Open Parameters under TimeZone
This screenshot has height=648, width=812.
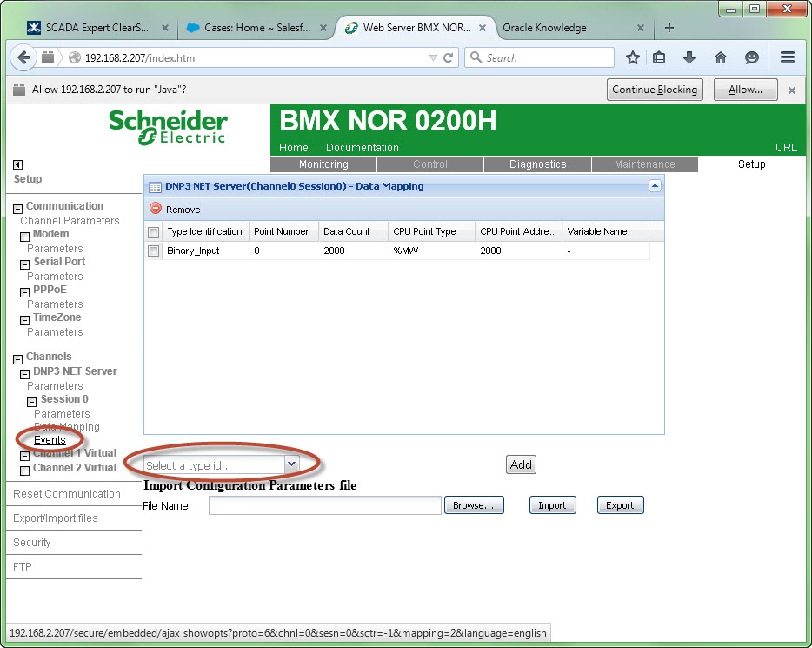tap(55, 332)
